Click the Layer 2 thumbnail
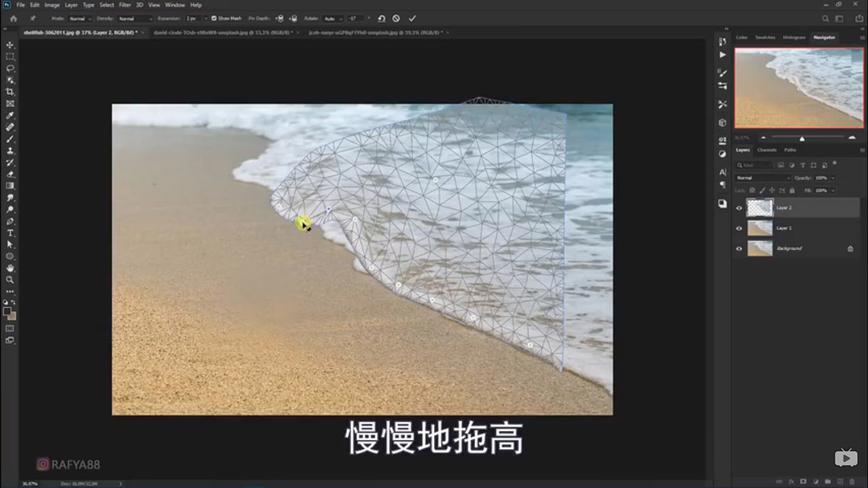Screen dimensions: 868x488 759,207
